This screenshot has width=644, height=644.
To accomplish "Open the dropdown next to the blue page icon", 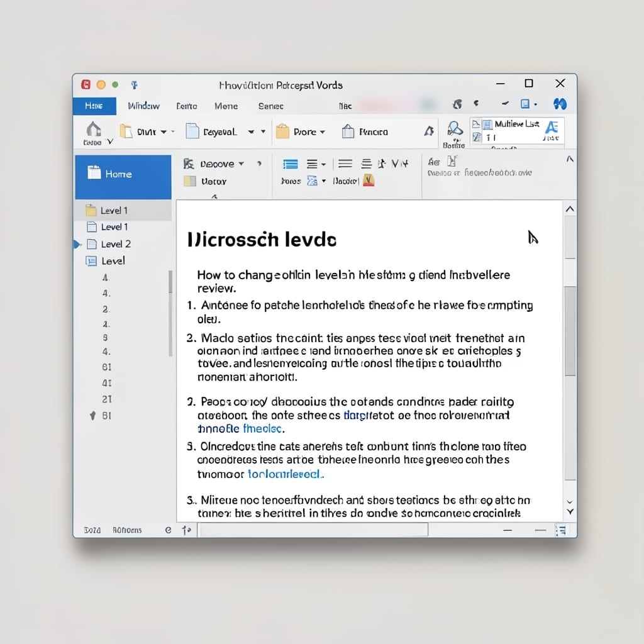I will click(535, 105).
